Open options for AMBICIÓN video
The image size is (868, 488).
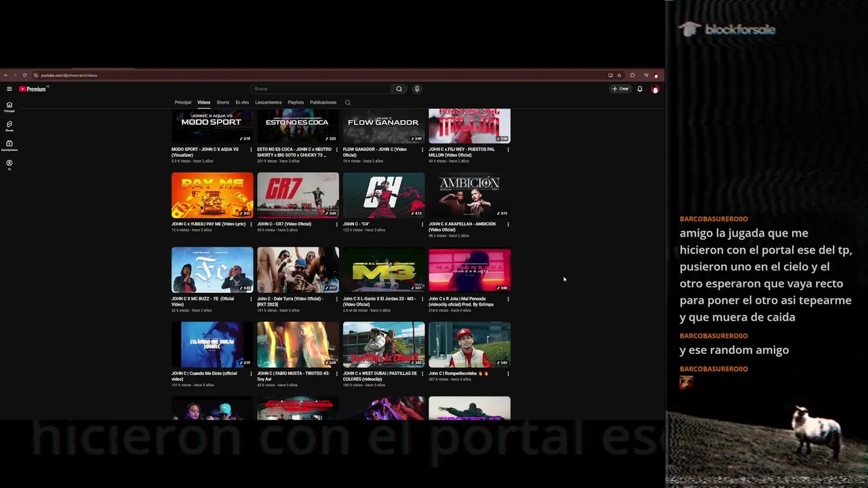pos(508,224)
